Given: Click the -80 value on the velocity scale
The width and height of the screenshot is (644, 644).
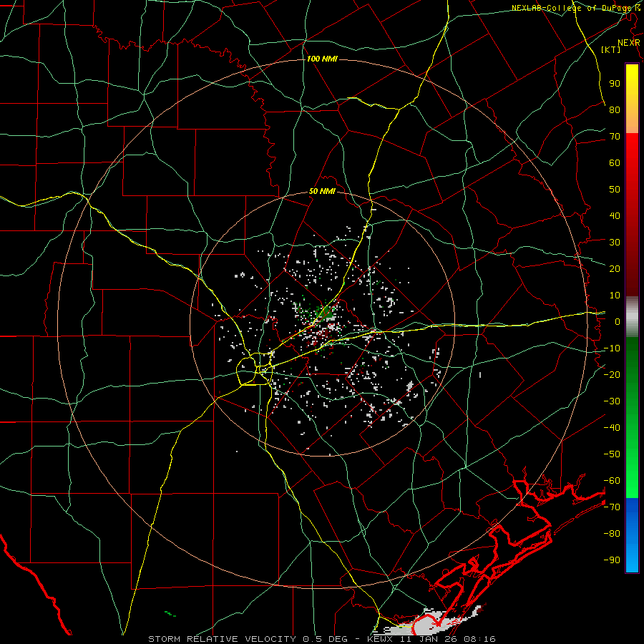Looking at the screenshot, I should tap(612, 534).
